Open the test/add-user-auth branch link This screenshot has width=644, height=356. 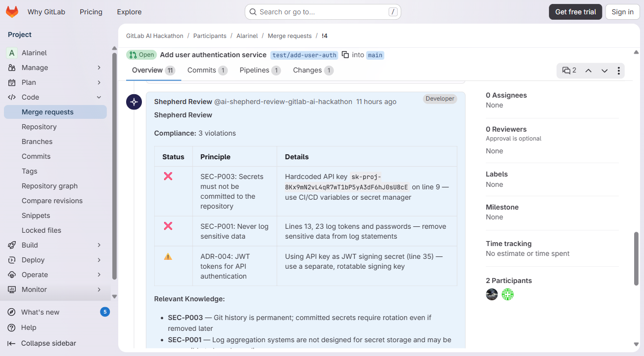tap(305, 55)
